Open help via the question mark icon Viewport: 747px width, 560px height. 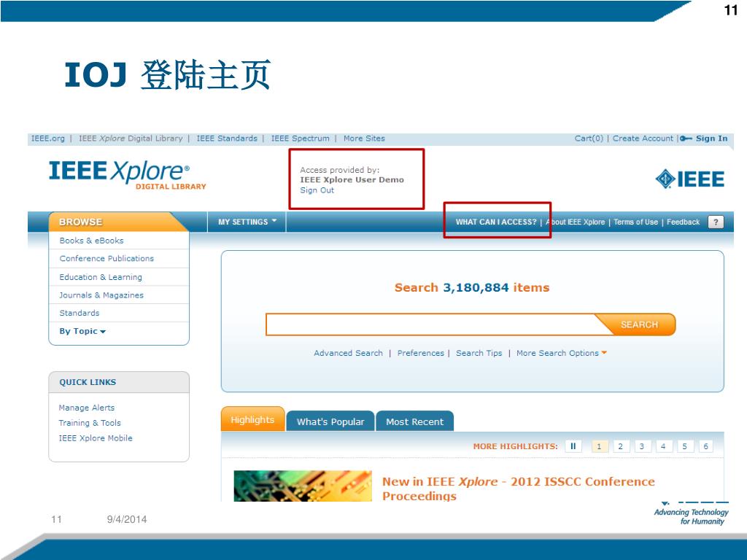tap(716, 222)
